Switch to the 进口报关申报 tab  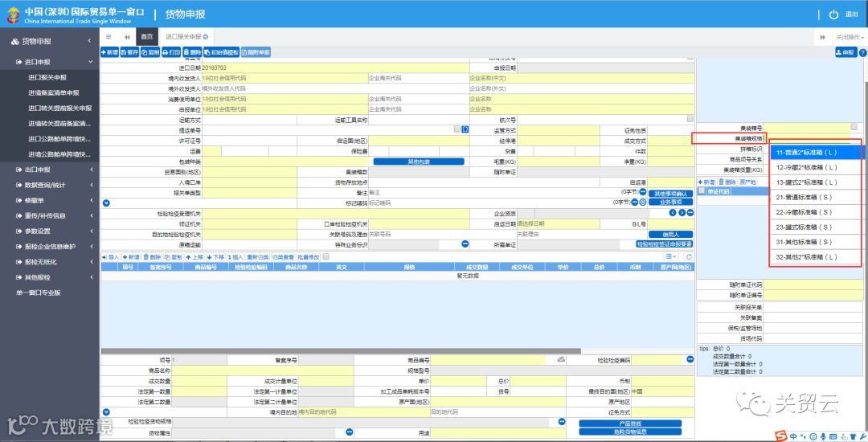(183, 36)
